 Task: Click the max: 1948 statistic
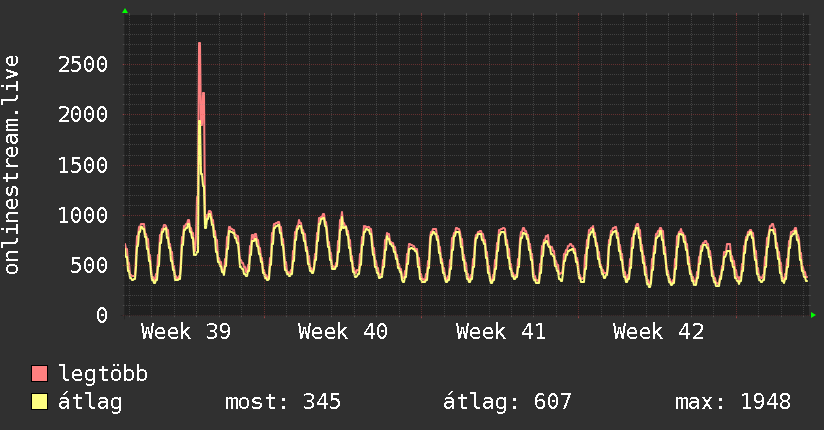(x=733, y=402)
